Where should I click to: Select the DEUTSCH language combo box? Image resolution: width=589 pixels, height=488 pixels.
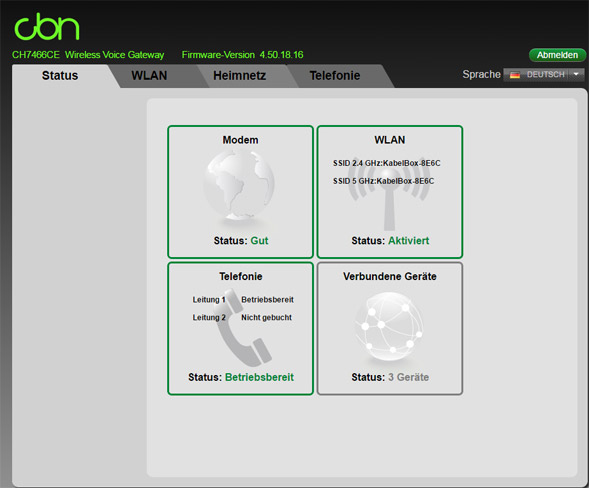coord(544,74)
